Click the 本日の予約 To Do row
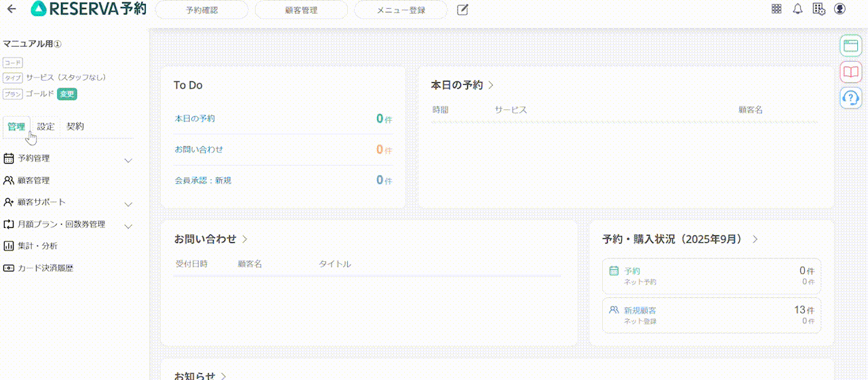This screenshot has width=868, height=380. [283, 119]
